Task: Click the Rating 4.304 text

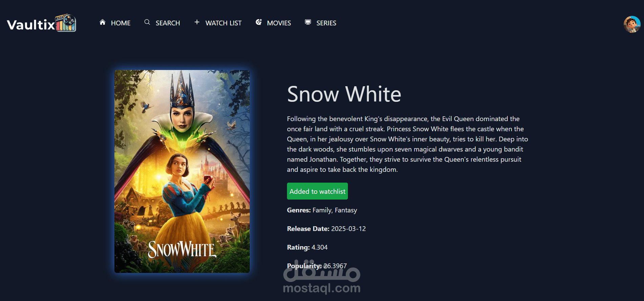Action: 307,247
